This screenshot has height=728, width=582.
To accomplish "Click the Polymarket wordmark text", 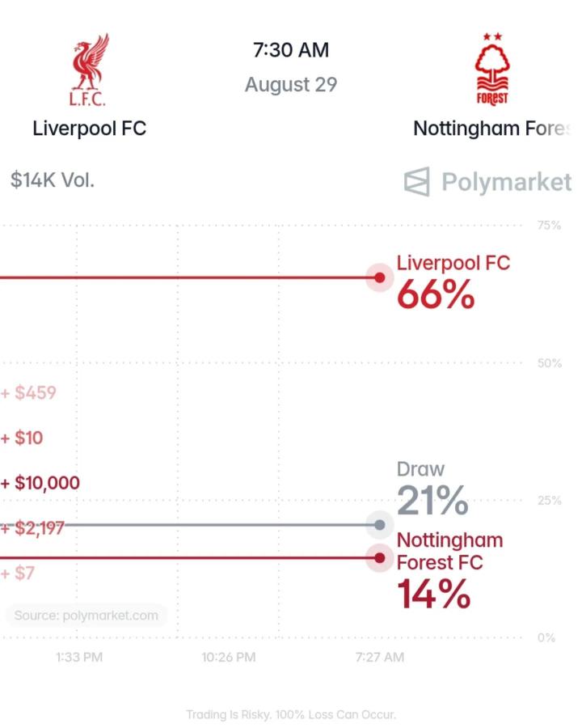I will pos(506,181).
